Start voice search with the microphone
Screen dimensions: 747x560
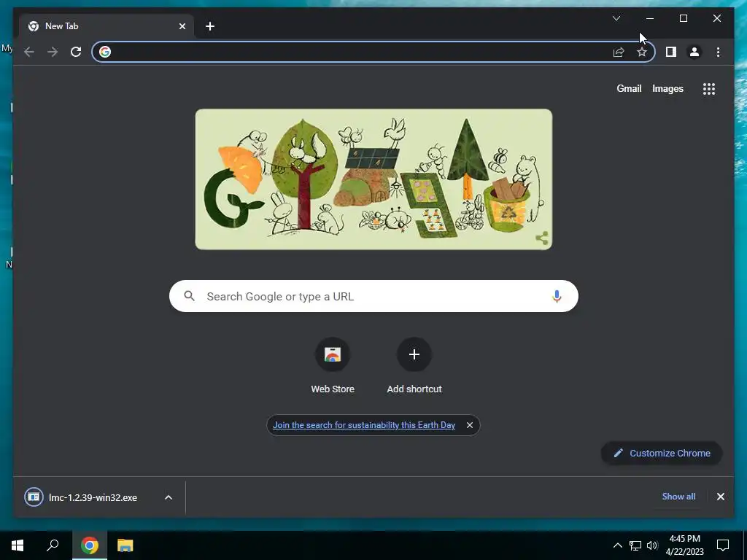pos(557,296)
